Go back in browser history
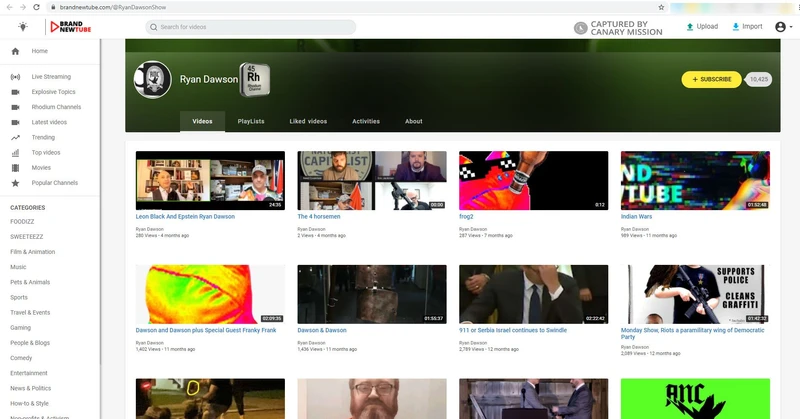Viewport: 800px width, 419px height. 9,7
